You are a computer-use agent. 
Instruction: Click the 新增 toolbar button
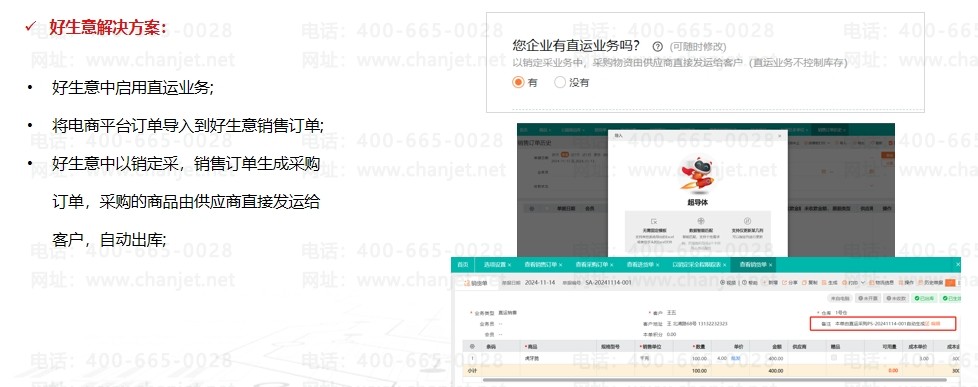[770, 283]
